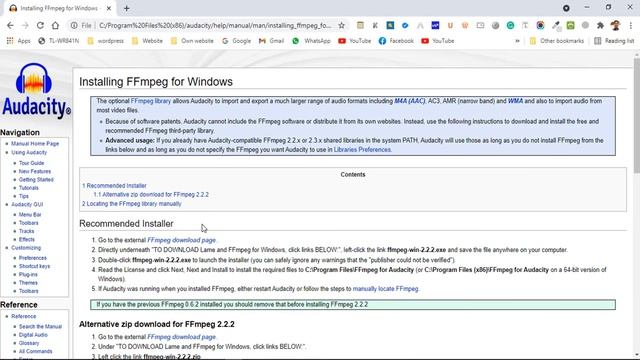Image resolution: width=640 pixels, height=360 pixels.
Task: Open the Chrome profile avatar
Action: click(x=616, y=25)
